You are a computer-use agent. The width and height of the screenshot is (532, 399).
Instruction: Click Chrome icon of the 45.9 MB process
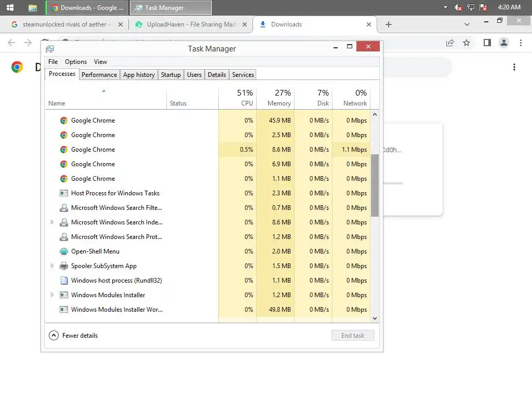click(x=64, y=121)
